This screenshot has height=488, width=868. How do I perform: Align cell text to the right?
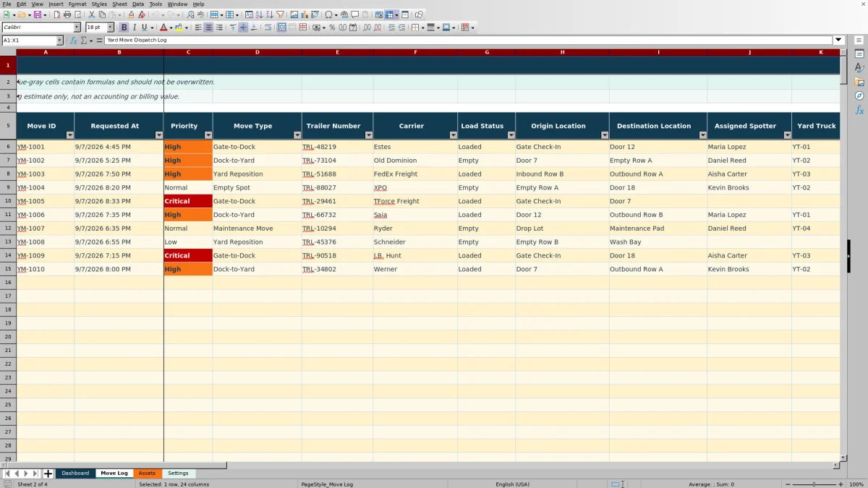(219, 27)
